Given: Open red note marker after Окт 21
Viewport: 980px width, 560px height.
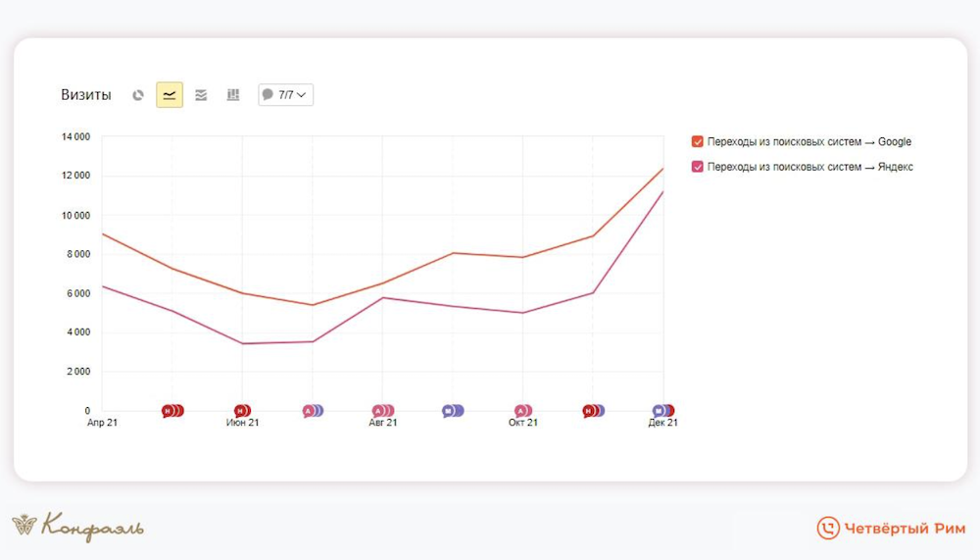Looking at the screenshot, I should [x=590, y=411].
